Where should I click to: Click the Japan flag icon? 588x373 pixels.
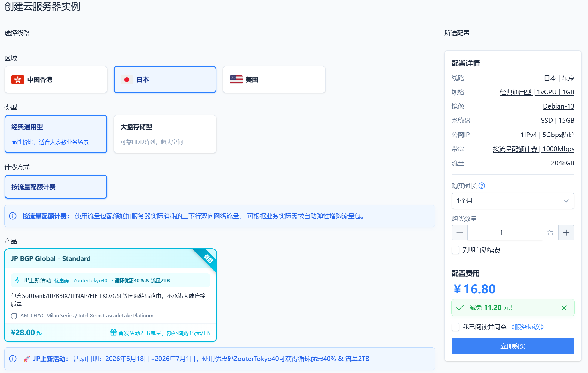[127, 80]
